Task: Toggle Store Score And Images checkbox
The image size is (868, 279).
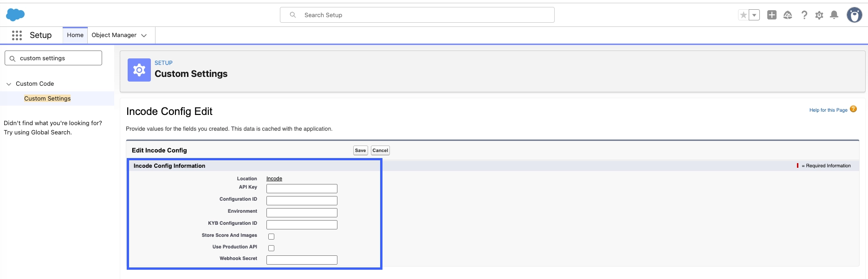Action: pyautogui.click(x=272, y=237)
